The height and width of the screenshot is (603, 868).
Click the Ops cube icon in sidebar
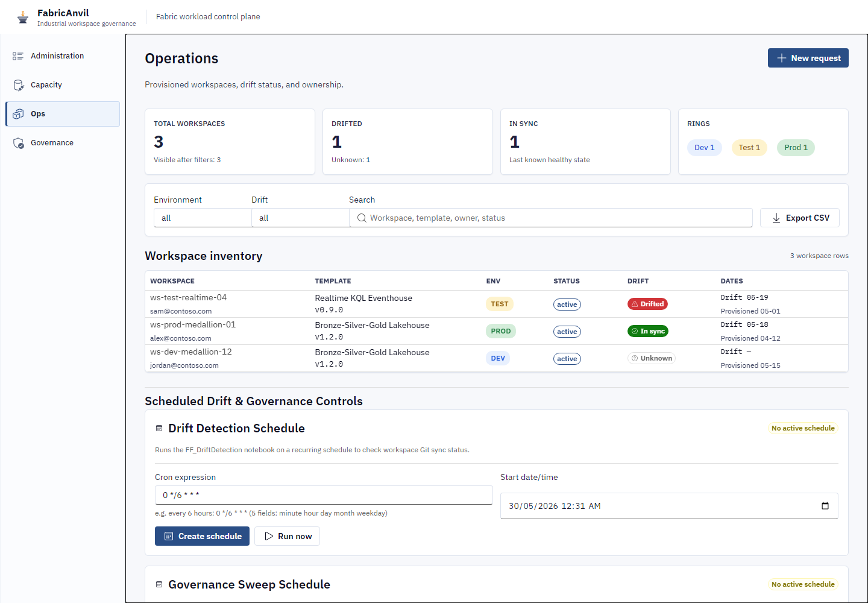[x=18, y=114]
